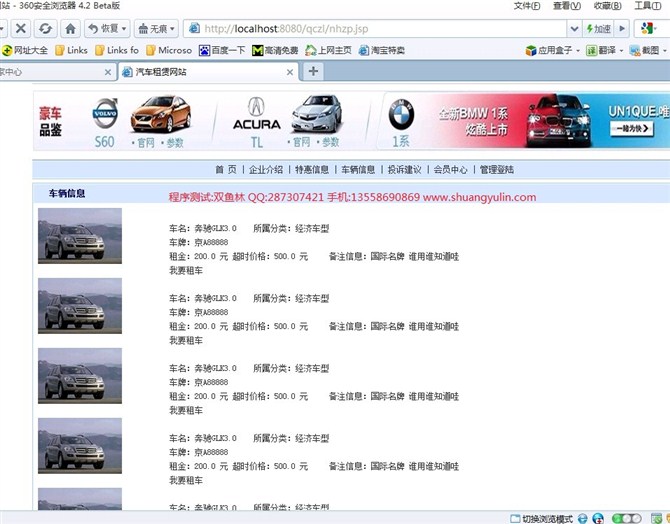670x524 pixels.
Task: Click 我要租车 in the third listing
Action: click(186, 411)
